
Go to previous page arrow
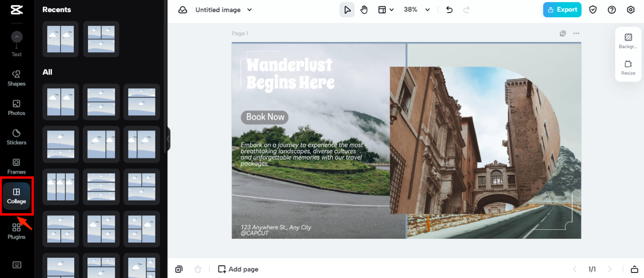coord(574,269)
